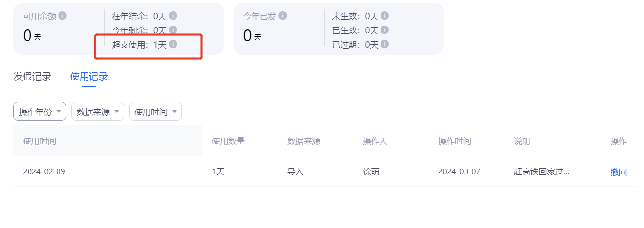Click the 2024-02-09 usage date cell
The width and height of the screenshot is (644, 228).
44,171
